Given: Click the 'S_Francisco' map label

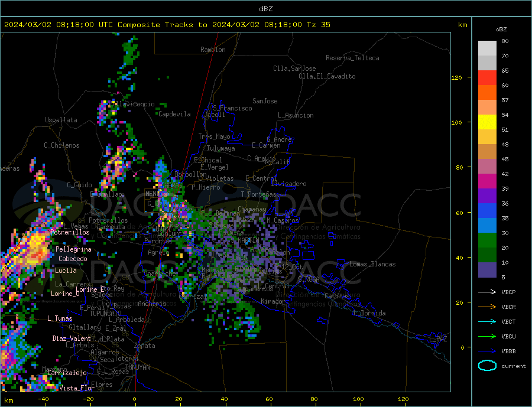Looking at the screenshot, I should pos(232,108).
